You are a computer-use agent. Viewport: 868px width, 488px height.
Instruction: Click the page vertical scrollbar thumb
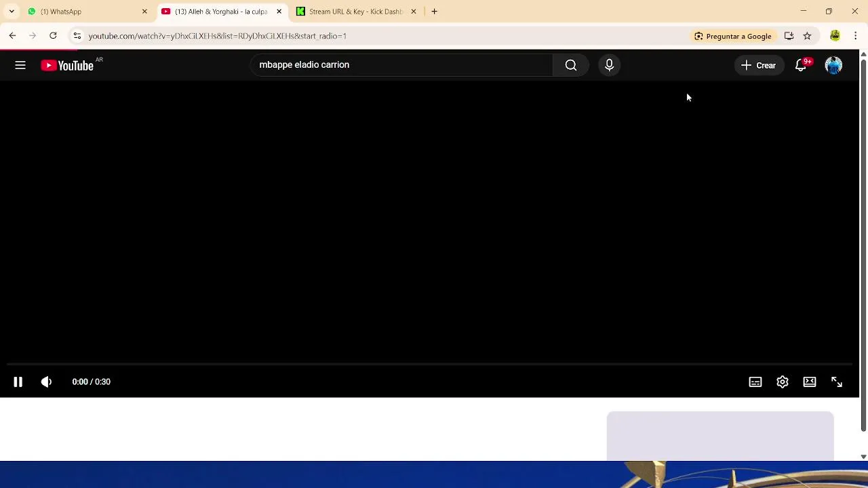pos(863,244)
